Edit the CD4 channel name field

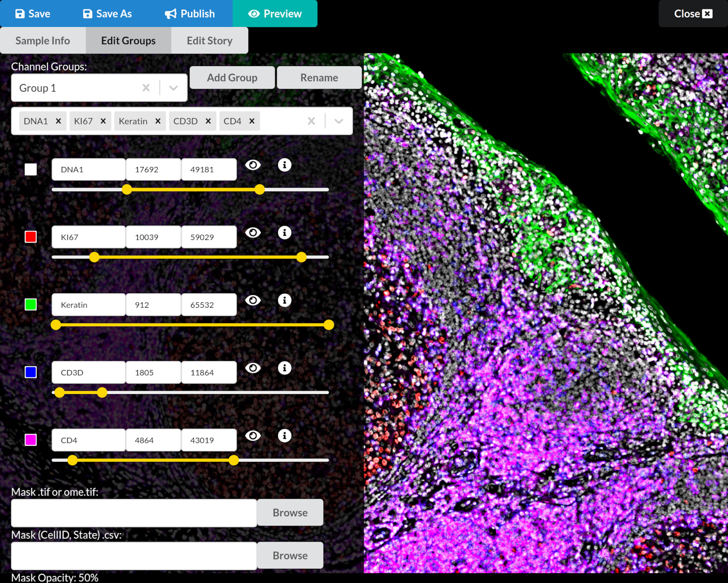(89, 440)
